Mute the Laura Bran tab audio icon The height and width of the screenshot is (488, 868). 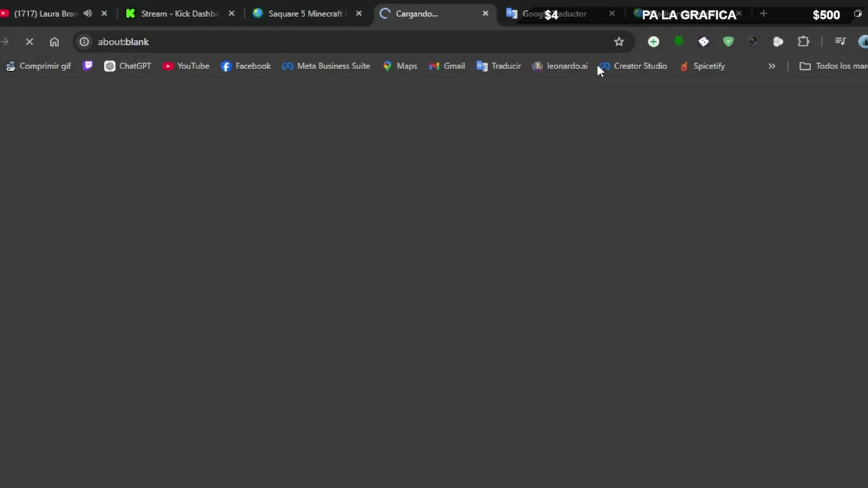pyautogui.click(x=87, y=14)
